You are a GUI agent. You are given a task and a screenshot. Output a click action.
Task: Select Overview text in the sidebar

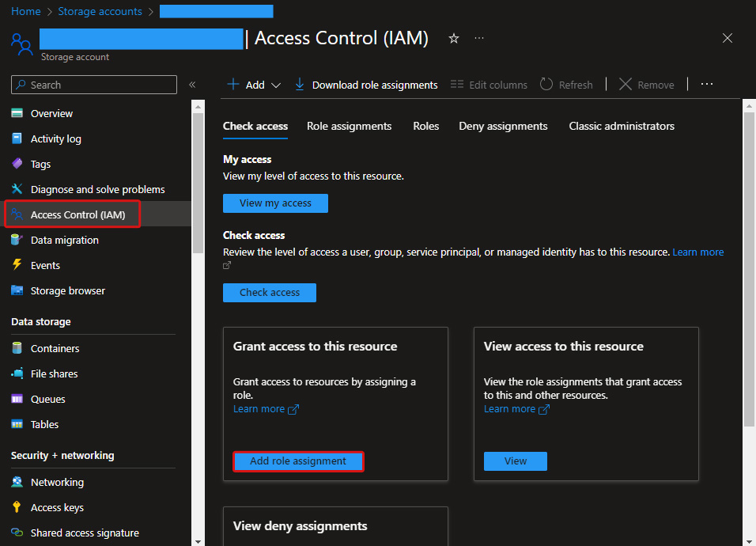click(51, 113)
